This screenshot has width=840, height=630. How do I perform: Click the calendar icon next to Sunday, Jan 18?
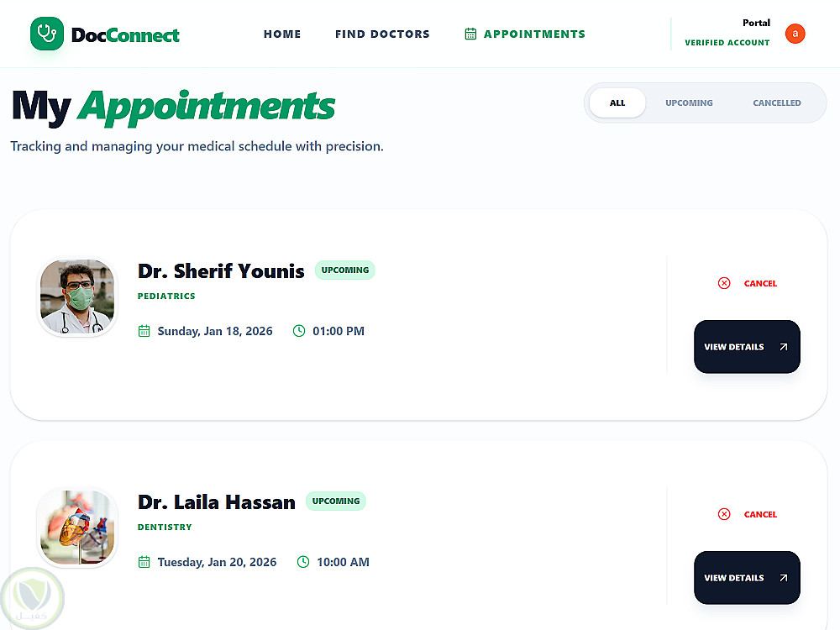point(144,331)
